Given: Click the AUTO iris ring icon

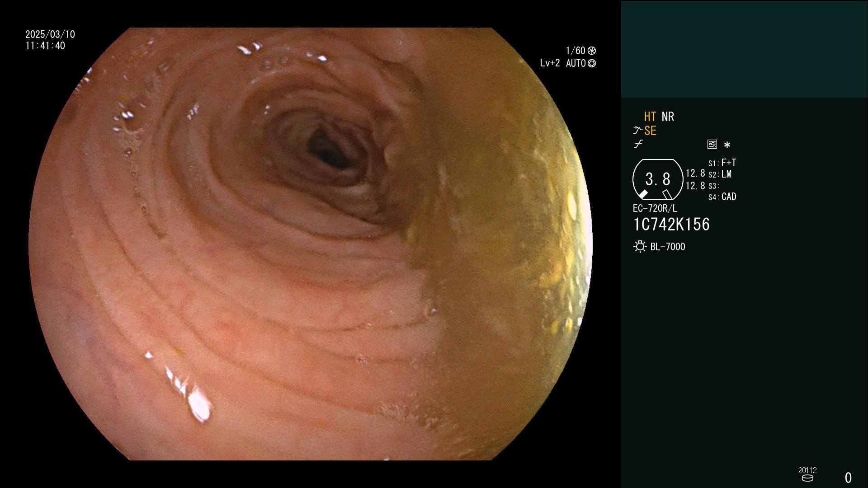Looking at the screenshot, I should coord(592,63).
